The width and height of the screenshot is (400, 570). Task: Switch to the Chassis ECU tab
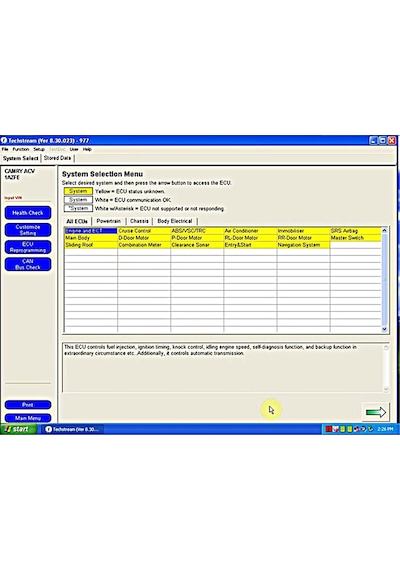(139, 221)
